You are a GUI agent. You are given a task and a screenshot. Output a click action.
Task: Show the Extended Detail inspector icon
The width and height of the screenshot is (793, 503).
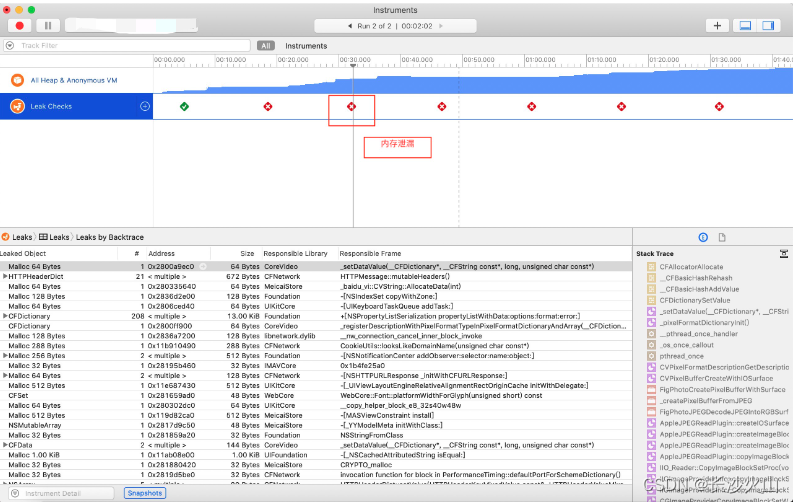pyautogui.click(x=703, y=237)
